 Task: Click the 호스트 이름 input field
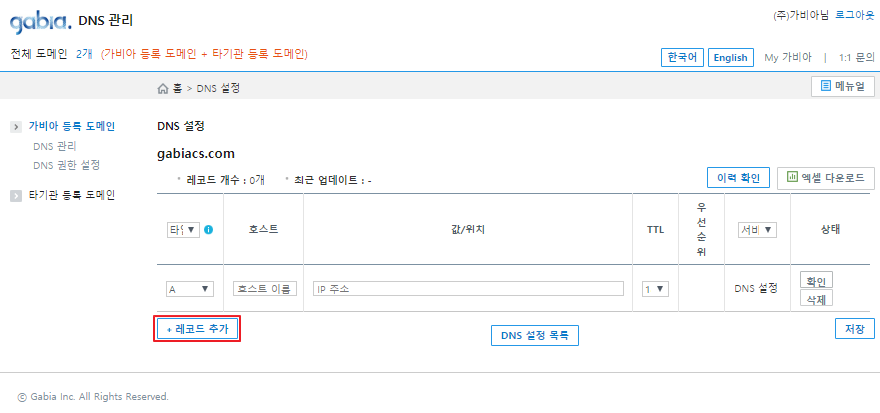coord(264,288)
